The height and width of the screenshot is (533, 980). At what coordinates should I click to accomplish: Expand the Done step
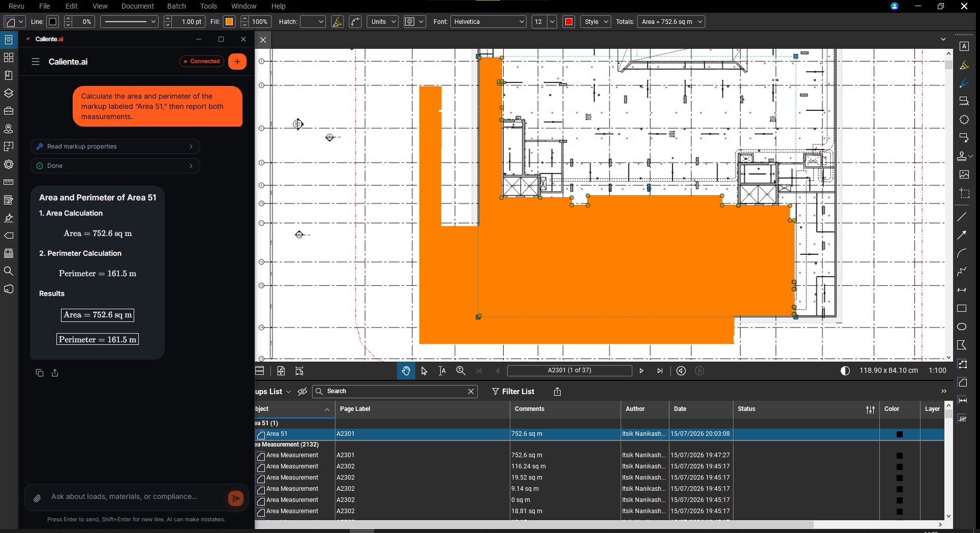115,166
